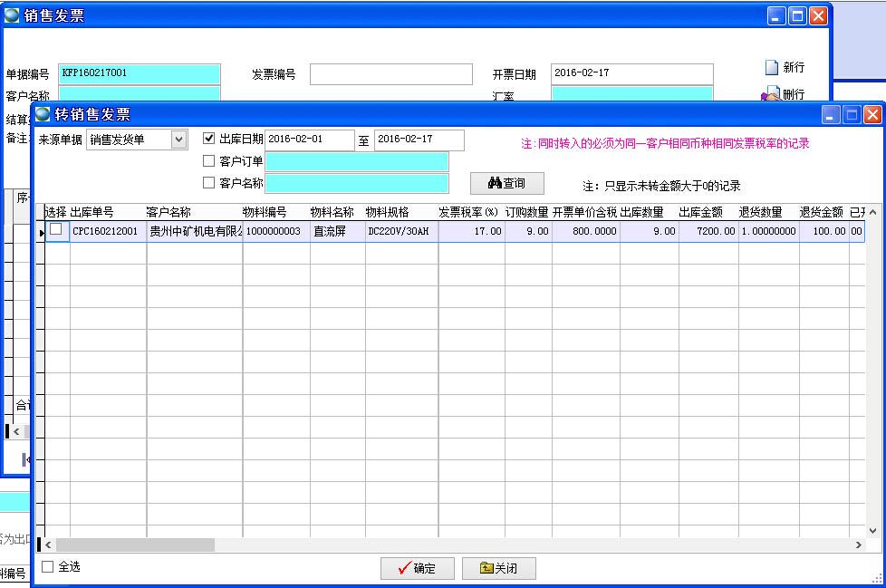Click the 关闭 close button with folder icon

click(x=498, y=568)
